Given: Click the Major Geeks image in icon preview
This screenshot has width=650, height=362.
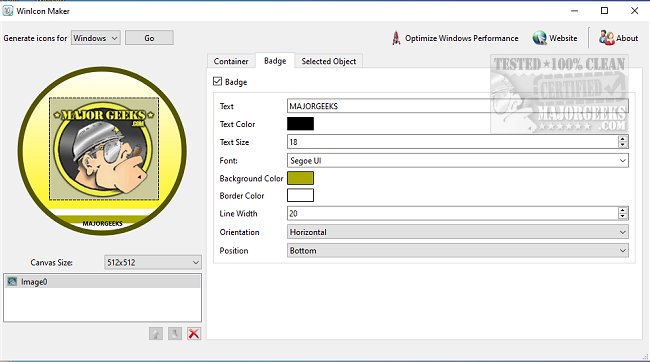Looking at the screenshot, I should point(104,148).
